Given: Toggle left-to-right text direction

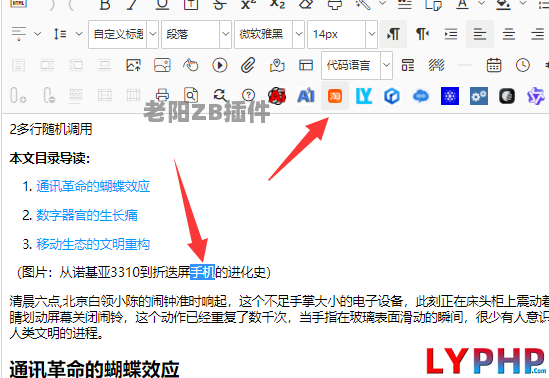Looking at the screenshot, I should click(x=393, y=34).
